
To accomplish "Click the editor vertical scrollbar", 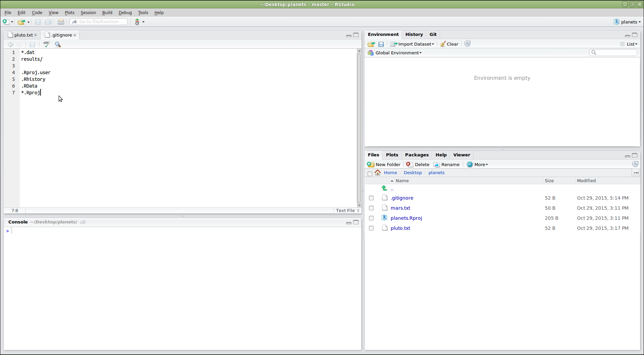I will [359, 128].
